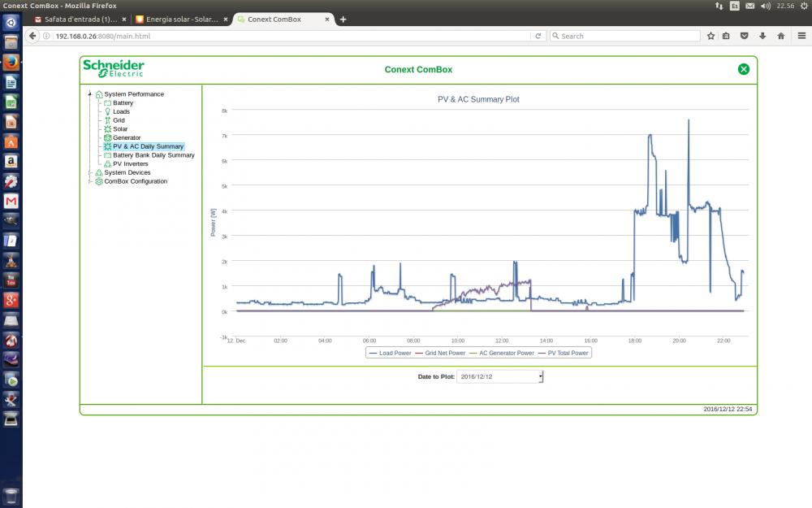Open Loads performance page

(x=121, y=111)
